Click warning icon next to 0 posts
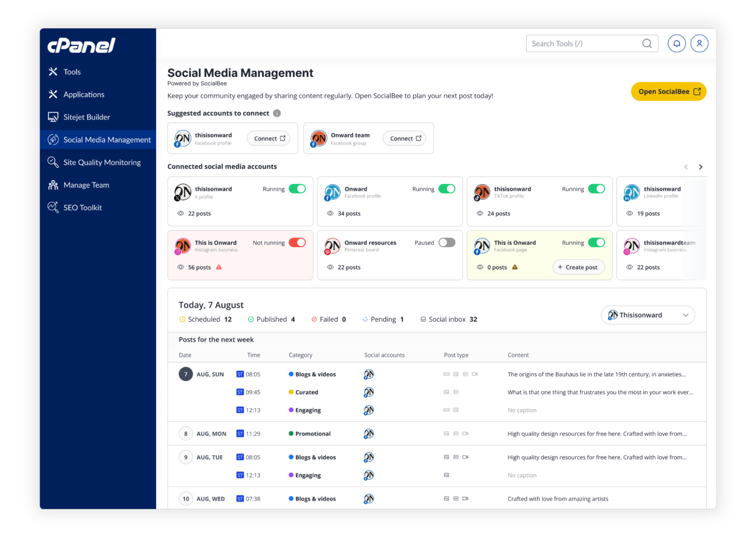This screenshot has width=756, height=538. click(x=515, y=267)
